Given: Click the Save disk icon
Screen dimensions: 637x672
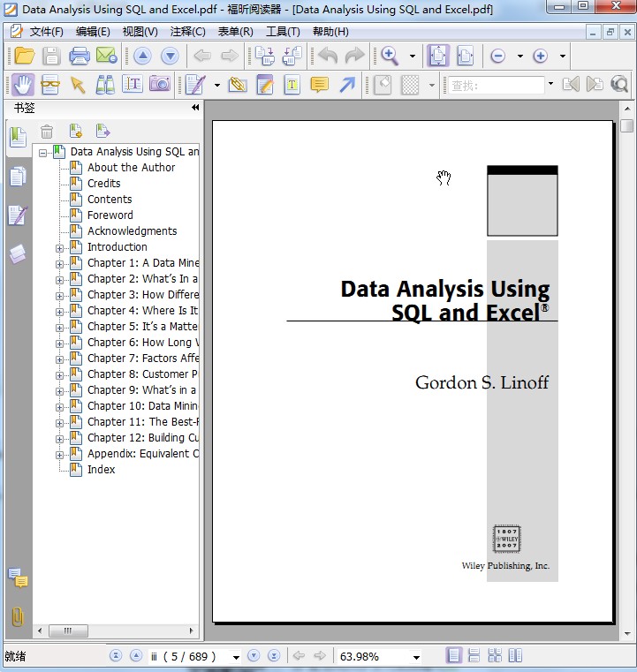Looking at the screenshot, I should (51, 56).
